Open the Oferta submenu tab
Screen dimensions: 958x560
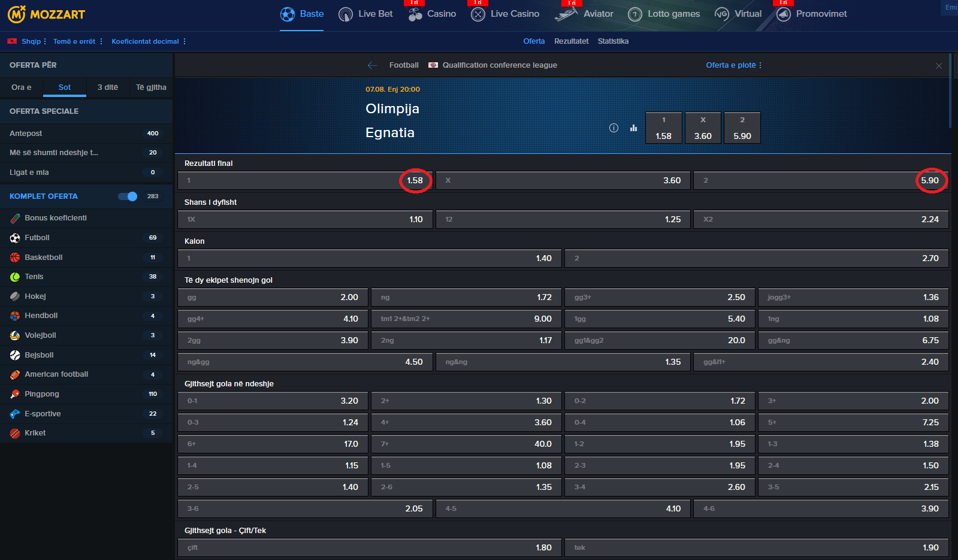coord(534,41)
